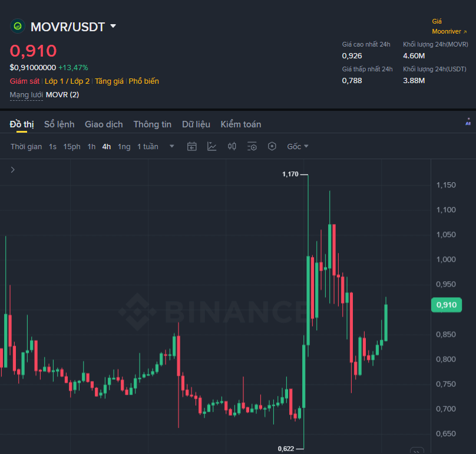The width and height of the screenshot is (476, 454).
Task: Click the AI assistant icon at right
Action: coord(468,121)
